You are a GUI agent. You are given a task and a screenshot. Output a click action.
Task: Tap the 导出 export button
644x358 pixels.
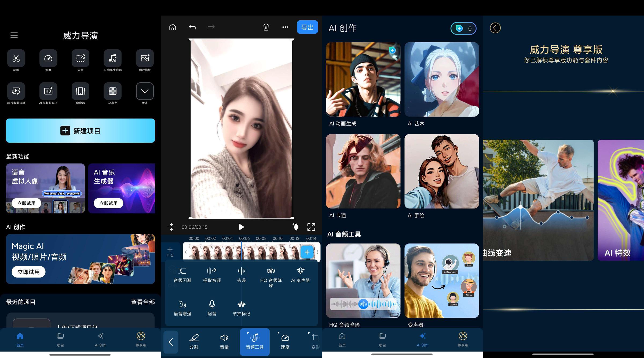tap(308, 27)
